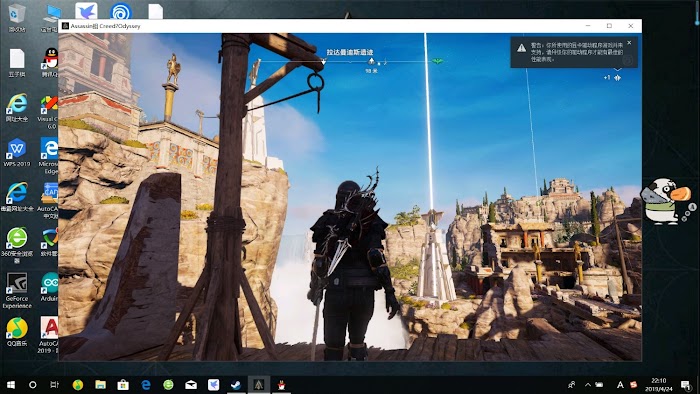The image size is (700, 394).
Task: Open the Microsoft Store taskbar icon
Action: (x=123, y=385)
